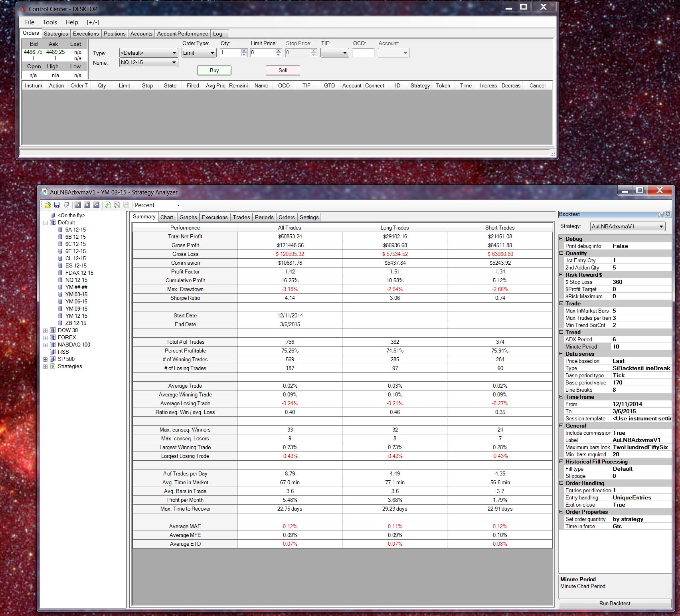Screen dimensions: 680x616
Task: Click the 'o' optimize toolbar button
Action: [x=87, y=205]
